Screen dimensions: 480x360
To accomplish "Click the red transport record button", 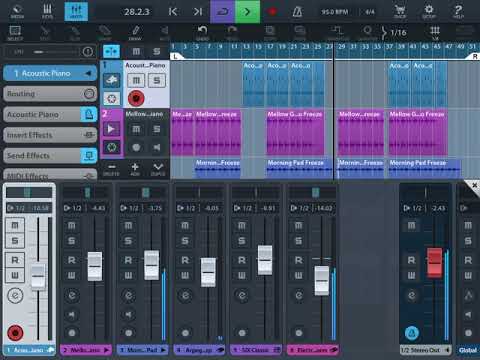I will pos(273,12).
